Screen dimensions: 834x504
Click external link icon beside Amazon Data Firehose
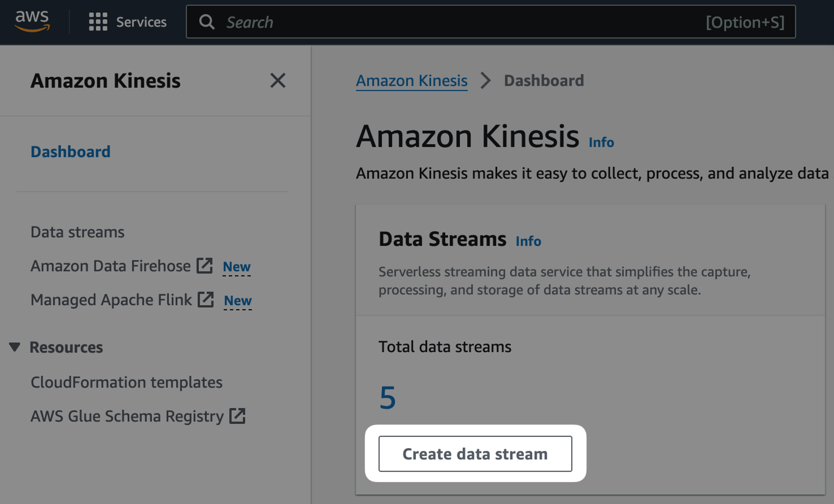[x=205, y=266]
